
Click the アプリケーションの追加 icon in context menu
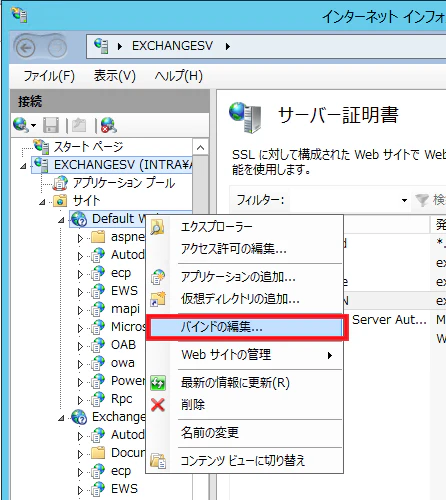coord(158,277)
